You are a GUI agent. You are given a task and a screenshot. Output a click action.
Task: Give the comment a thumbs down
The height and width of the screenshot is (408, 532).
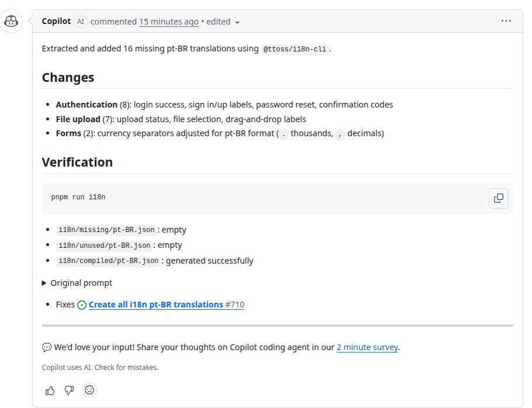click(69, 390)
